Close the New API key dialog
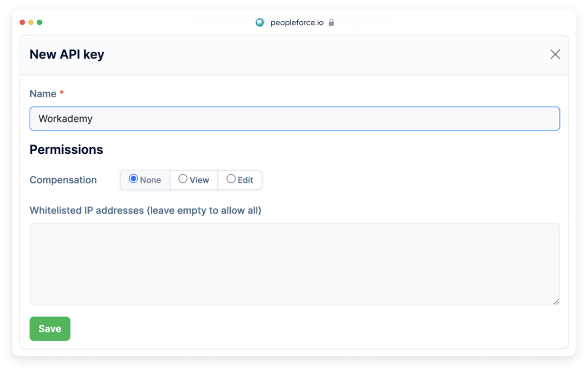This screenshot has height=372, width=588. click(x=555, y=54)
